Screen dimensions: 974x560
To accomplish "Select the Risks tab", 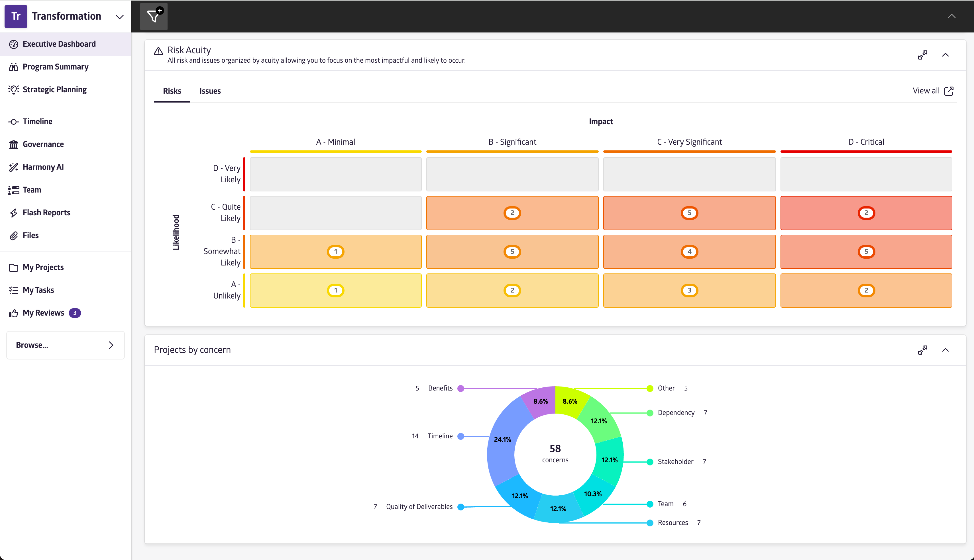I will coord(172,91).
